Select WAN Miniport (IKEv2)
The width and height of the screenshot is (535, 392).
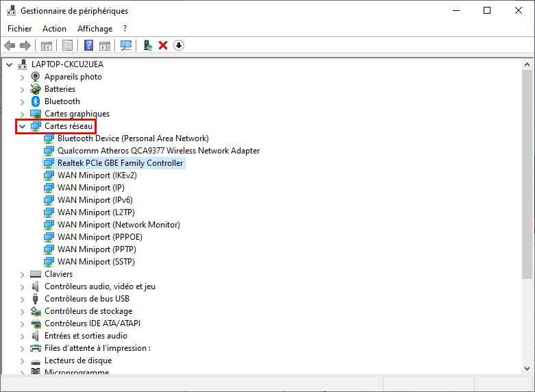[97, 175]
